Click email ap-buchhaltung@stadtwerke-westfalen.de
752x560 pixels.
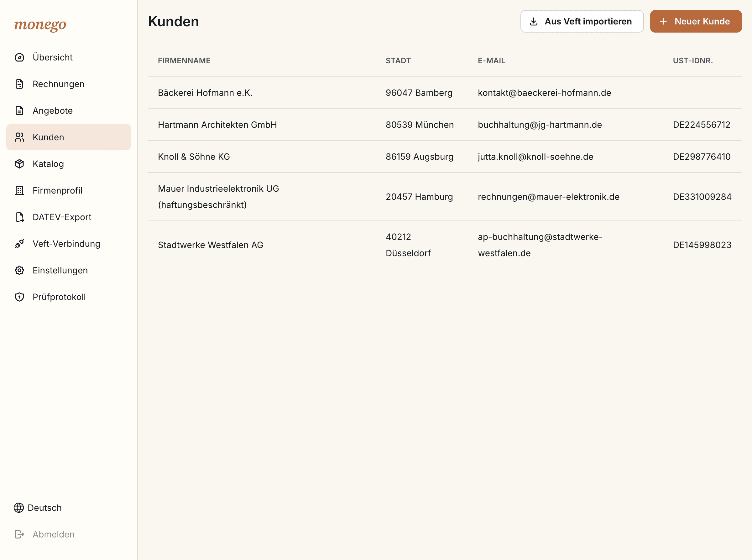(x=540, y=245)
